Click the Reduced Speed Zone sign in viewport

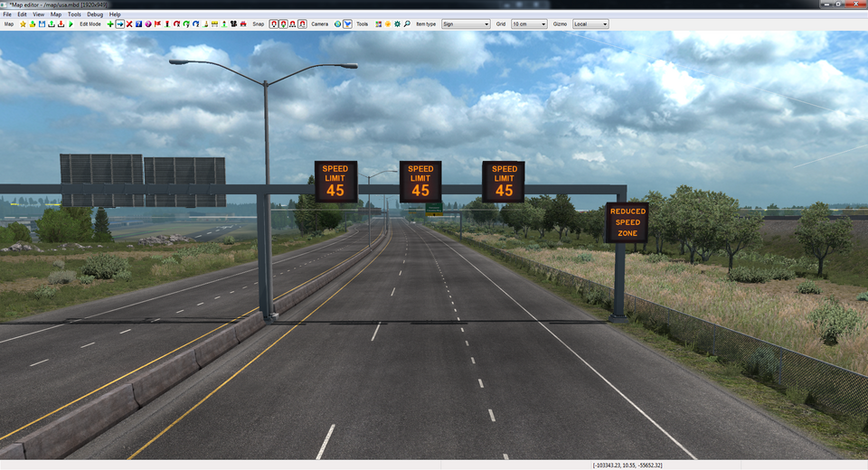(x=627, y=222)
